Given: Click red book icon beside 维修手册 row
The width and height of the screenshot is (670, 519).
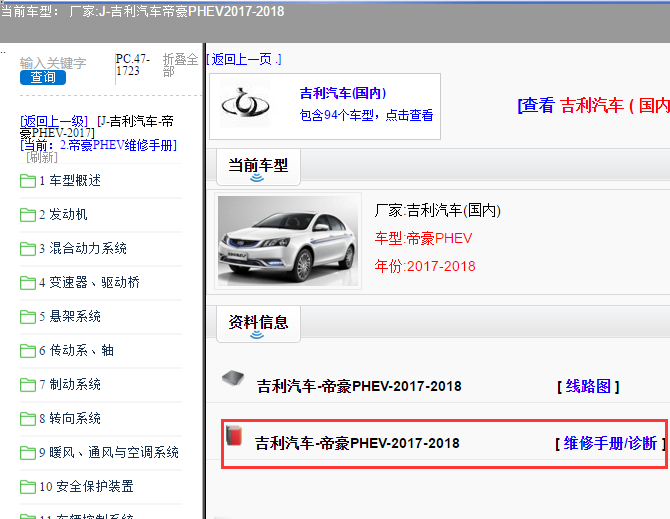Looking at the screenshot, I should tap(234, 435).
